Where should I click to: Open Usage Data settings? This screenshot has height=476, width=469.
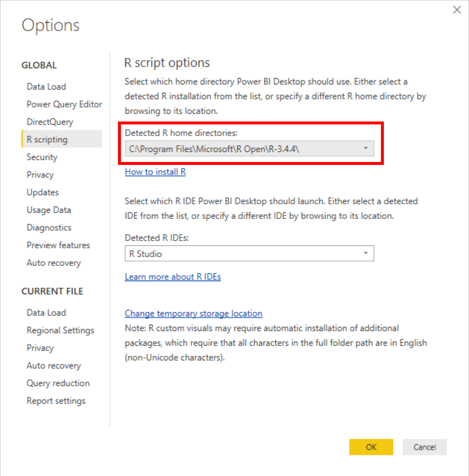(49, 210)
